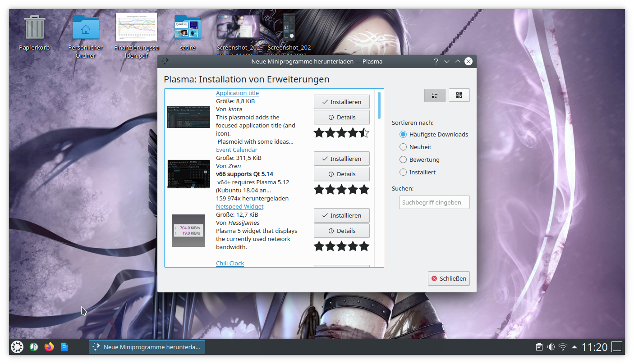Show Details for Netspeed Widget
The width and height of the screenshot is (634, 364).
[342, 231]
